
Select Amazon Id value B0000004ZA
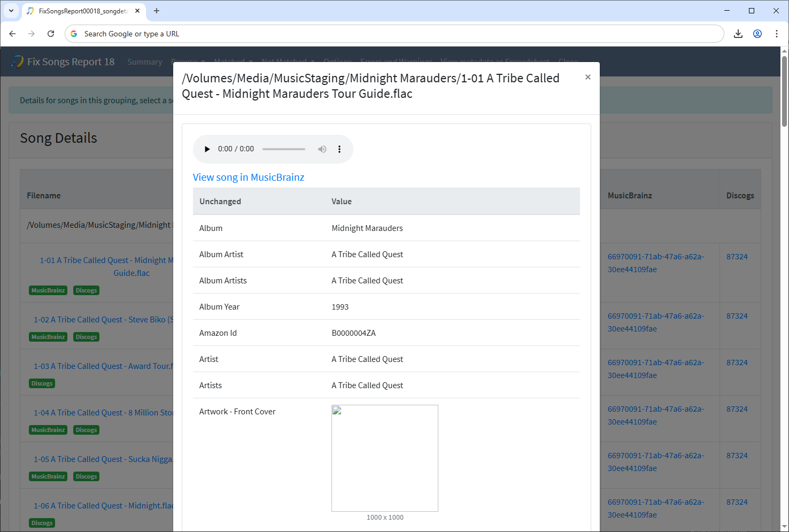[353, 333]
